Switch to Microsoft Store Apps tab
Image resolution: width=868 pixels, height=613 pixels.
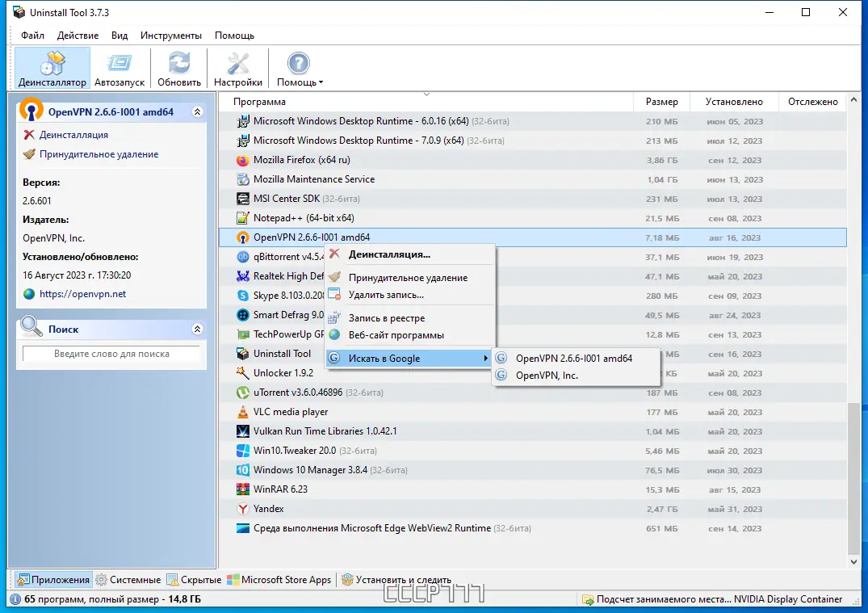tap(279, 580)
